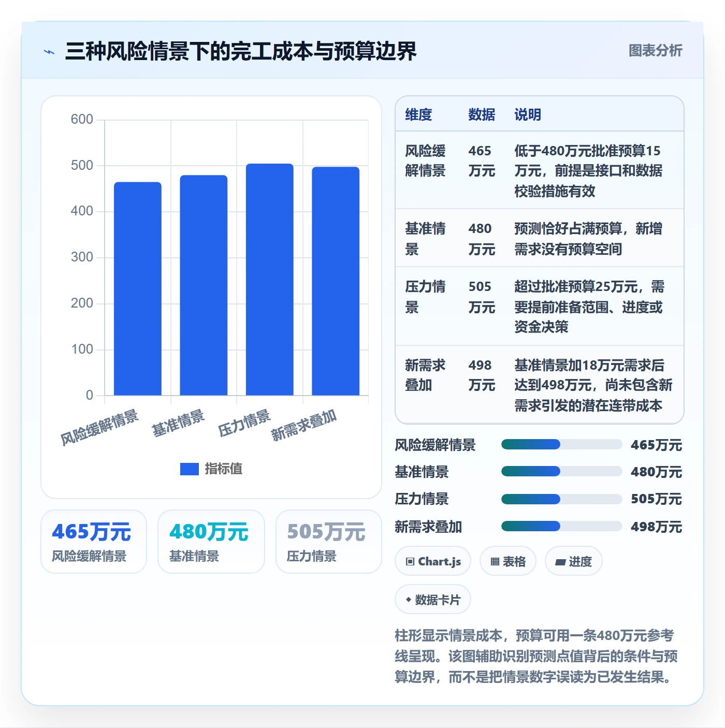725x728 pixels.
Task: Click the 说明 column header
Action: (528, 114)
